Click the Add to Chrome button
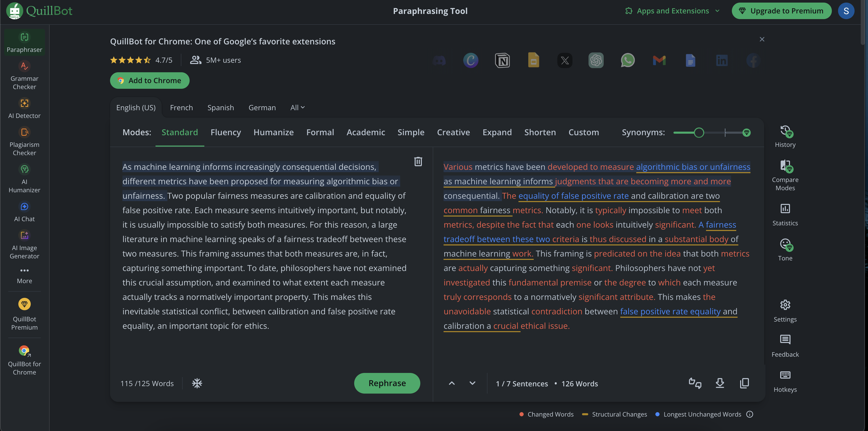Image resolution: width=868 pixels, height=431 pixels. coord(150,81)
